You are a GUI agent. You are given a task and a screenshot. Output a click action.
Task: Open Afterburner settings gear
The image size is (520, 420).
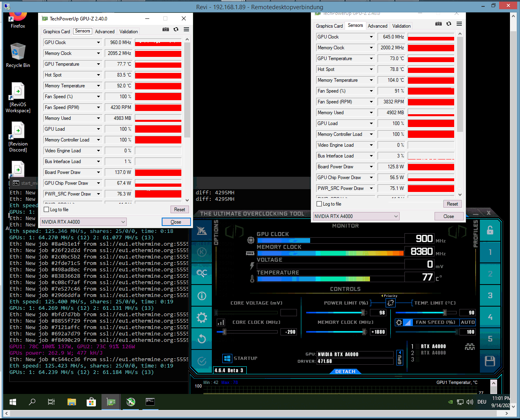[202, 318]
